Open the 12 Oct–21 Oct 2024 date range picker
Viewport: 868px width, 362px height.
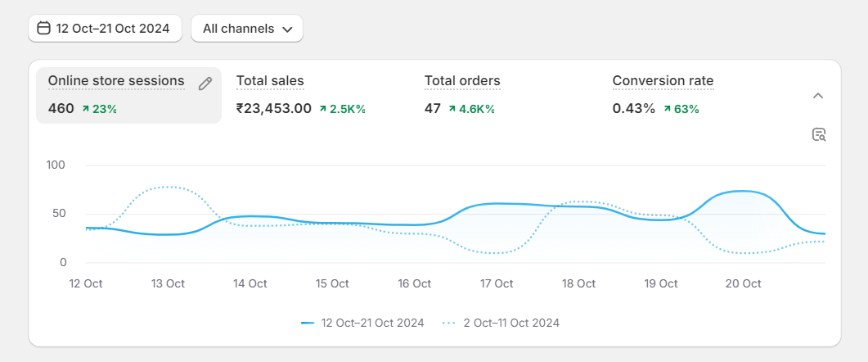(x=103, y=29)
